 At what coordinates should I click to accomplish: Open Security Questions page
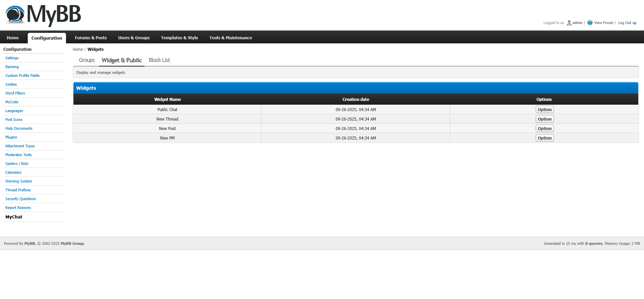tap(21, 199)
